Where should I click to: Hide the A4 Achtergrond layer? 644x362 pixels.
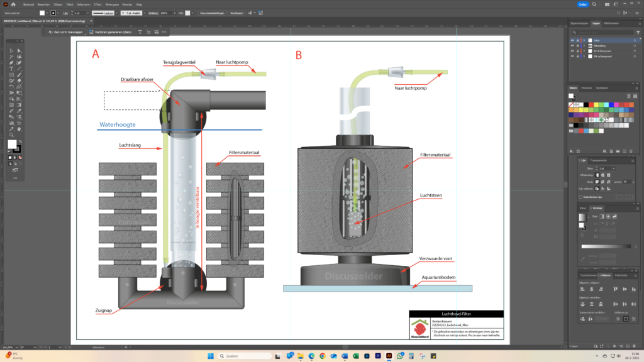click(572, 52)
